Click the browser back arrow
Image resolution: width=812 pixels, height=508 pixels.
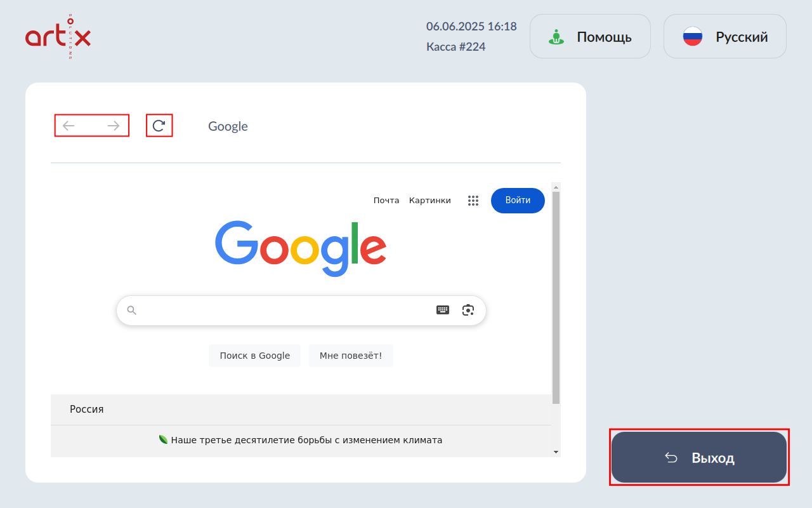click(69, 126)
